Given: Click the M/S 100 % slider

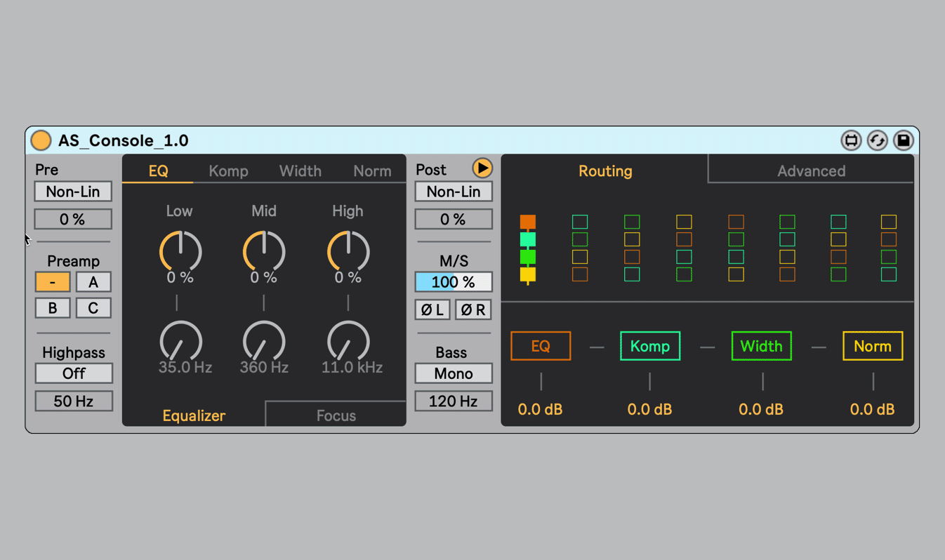Looking at the screenshot, I should tap(454, 282).
